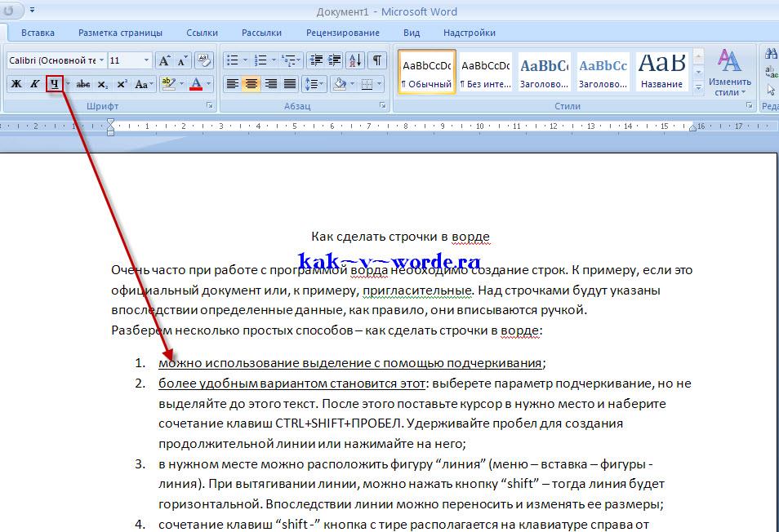Clear formatting with the eraser icon
This screenshot has height=532, width=779.
coord(203,60)
